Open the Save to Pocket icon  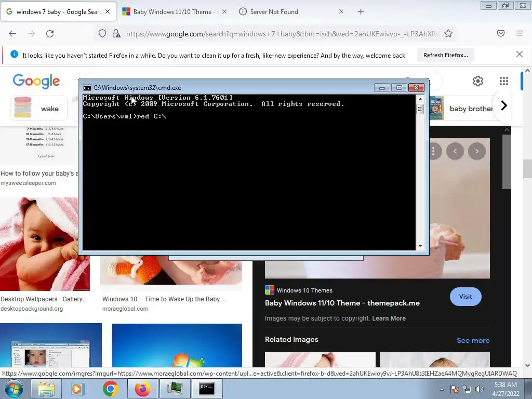pyautogui.click(x=501, y=33)
